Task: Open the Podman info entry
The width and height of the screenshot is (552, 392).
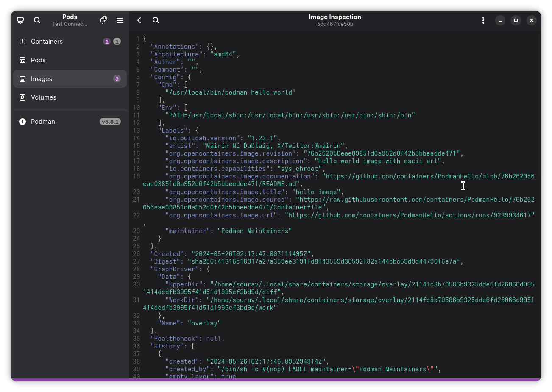Action: 43,122
